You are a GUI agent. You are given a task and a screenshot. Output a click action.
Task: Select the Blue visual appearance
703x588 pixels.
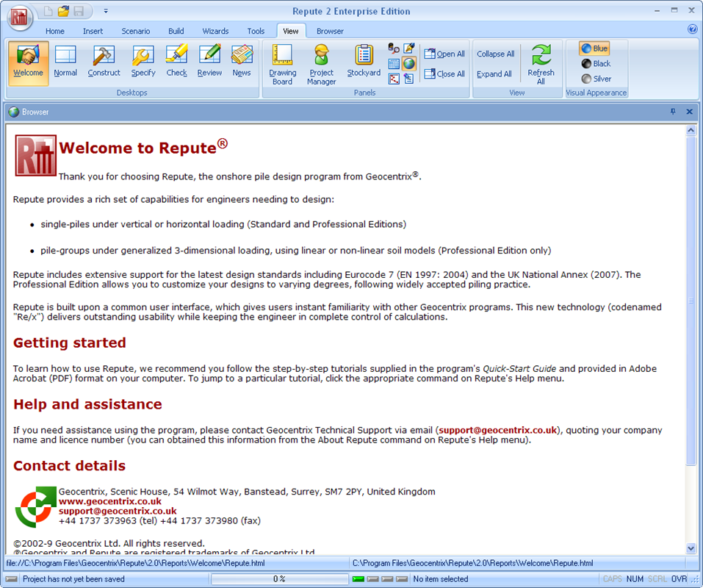pos(594,49)
